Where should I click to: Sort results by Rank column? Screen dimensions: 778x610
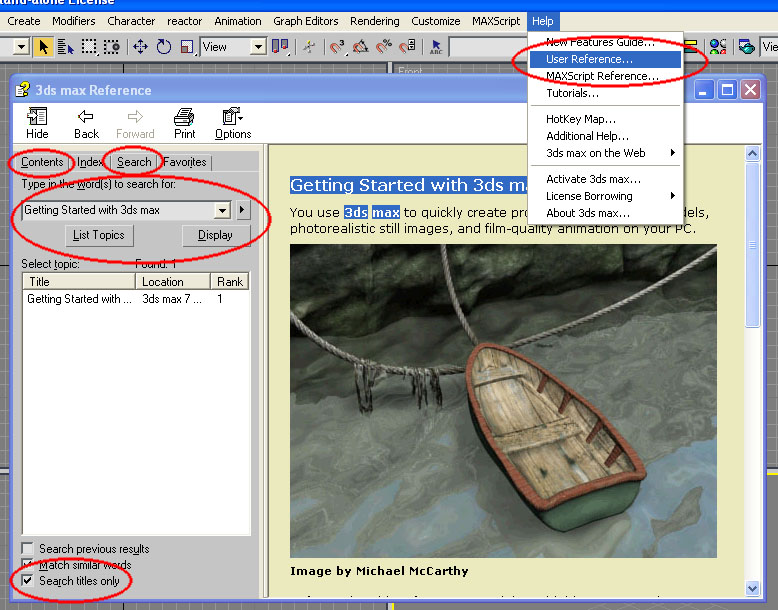(230, 281)
